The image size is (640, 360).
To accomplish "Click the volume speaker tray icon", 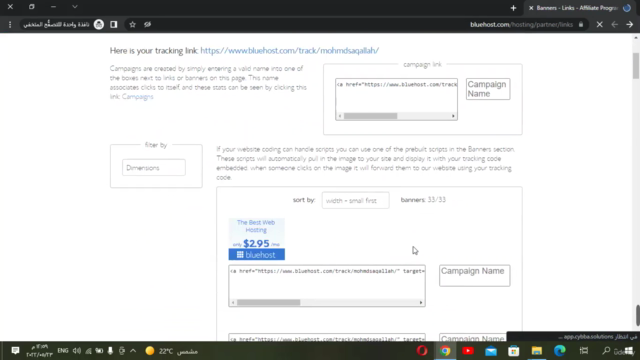I will [77, 351].
